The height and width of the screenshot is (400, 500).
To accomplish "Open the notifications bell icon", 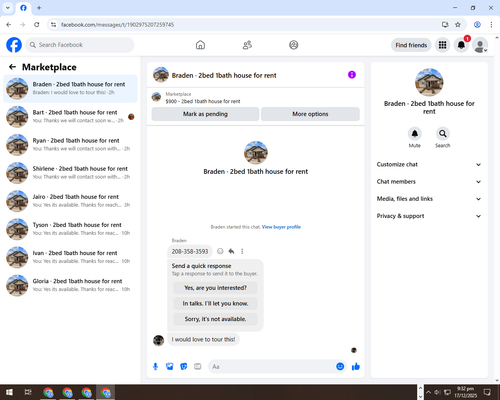I will [x=461, y=45].
